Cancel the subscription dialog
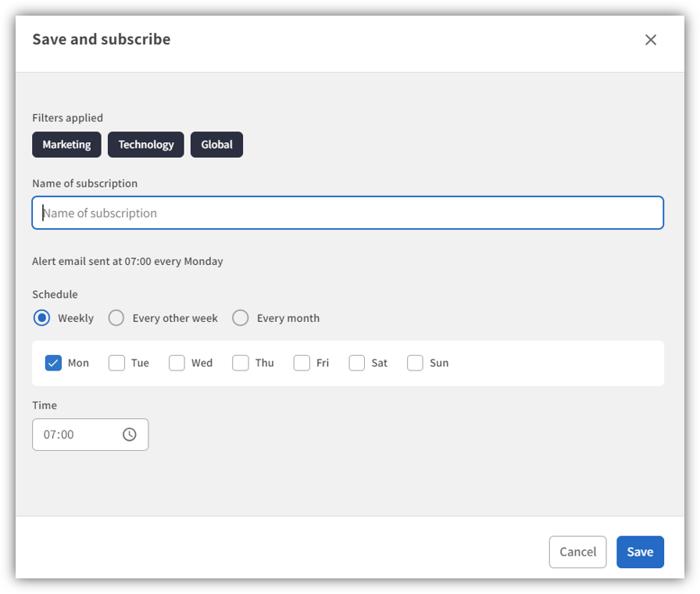 coord(577,552)
